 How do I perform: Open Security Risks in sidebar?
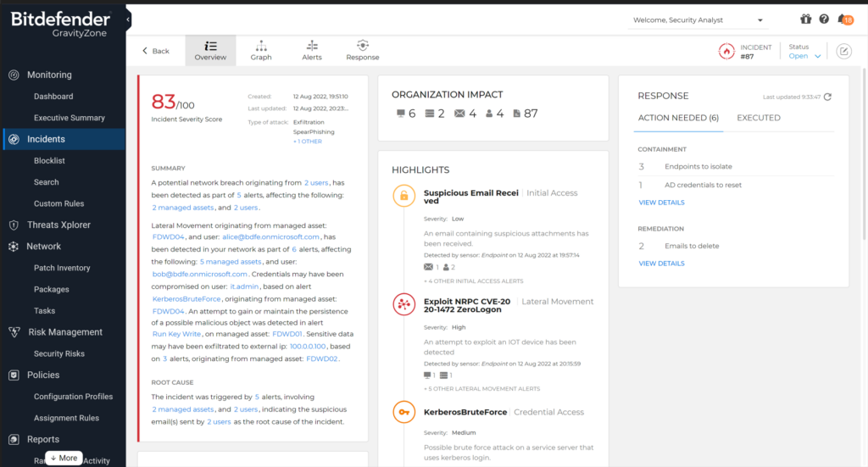tap(59, 353)
